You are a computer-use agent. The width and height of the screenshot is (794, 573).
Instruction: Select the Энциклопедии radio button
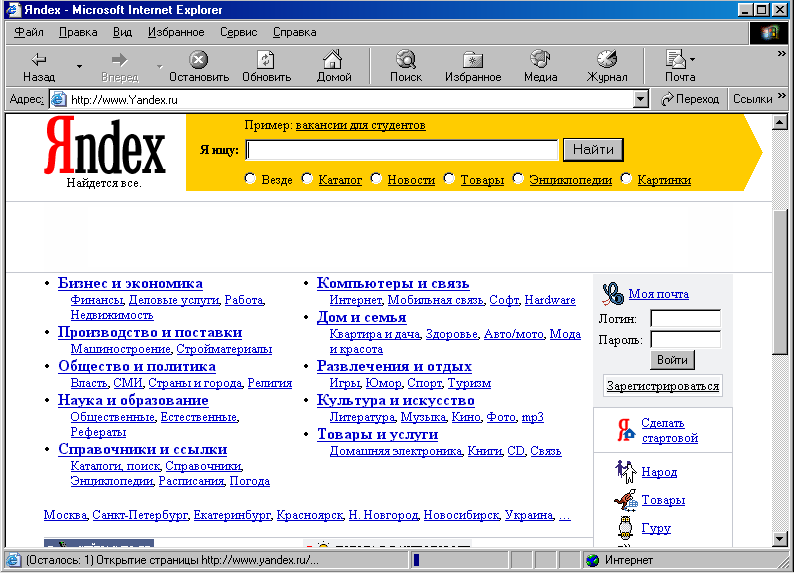tap(518, 178)
